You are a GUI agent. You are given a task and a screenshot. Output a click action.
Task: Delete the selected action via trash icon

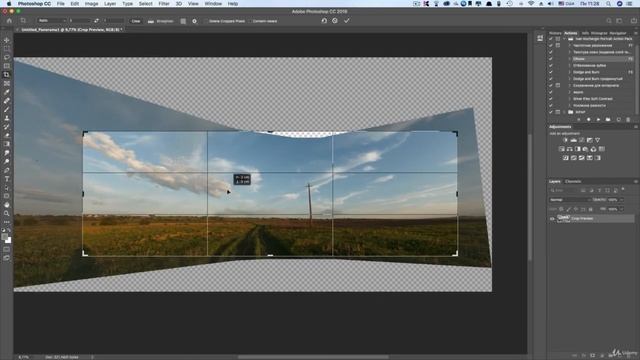click(x=628, y=120)
